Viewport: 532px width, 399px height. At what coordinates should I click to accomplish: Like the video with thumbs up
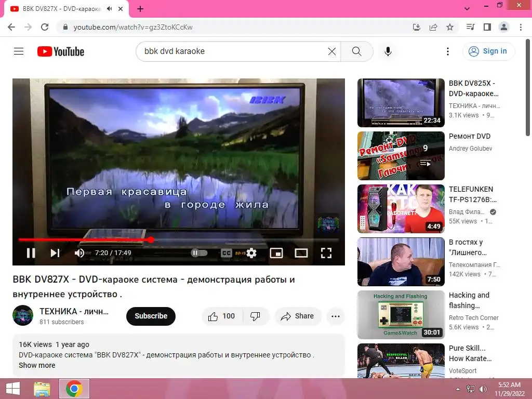tap(221, 316)
